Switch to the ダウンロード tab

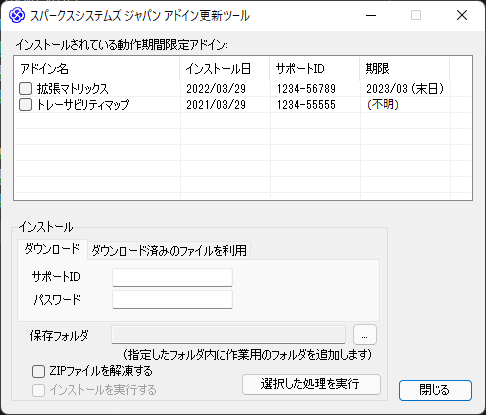[52, 249]
